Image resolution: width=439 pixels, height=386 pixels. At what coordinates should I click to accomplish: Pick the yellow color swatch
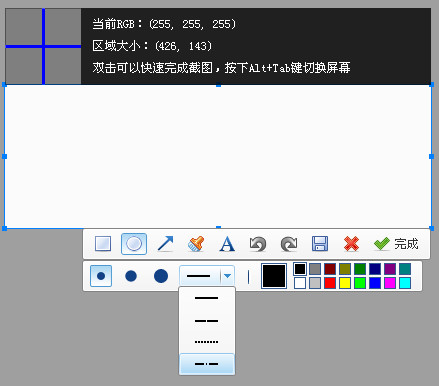(x=345, y=283)
